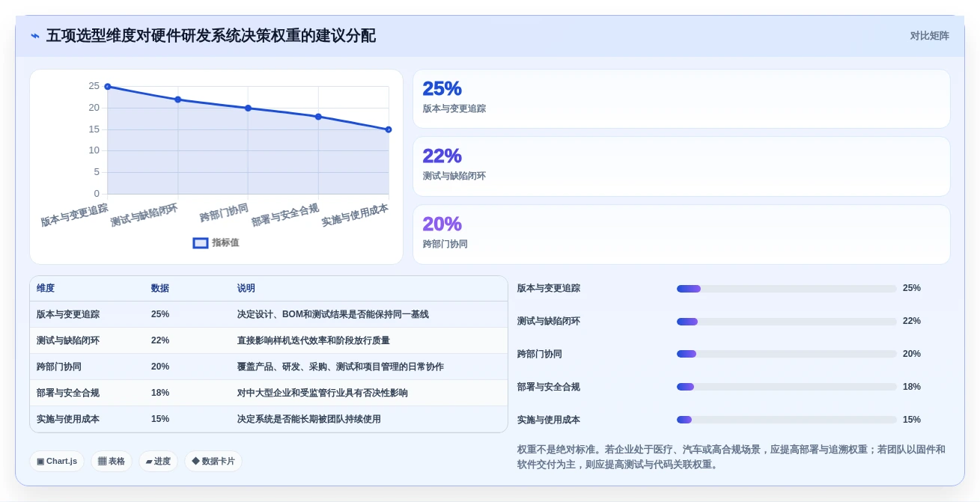
Task: Click the 对比矩阵 label in header
Action: point(929,36)
